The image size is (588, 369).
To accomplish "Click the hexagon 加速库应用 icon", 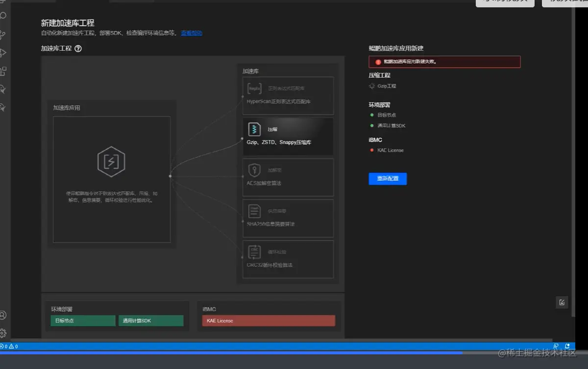I will click(x=111, y=161).
